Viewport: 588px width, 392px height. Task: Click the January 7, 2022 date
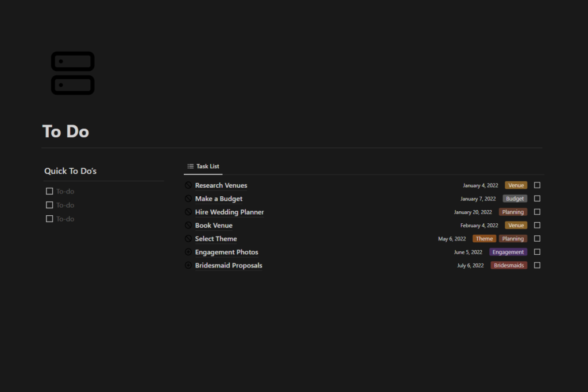point(478,199)
